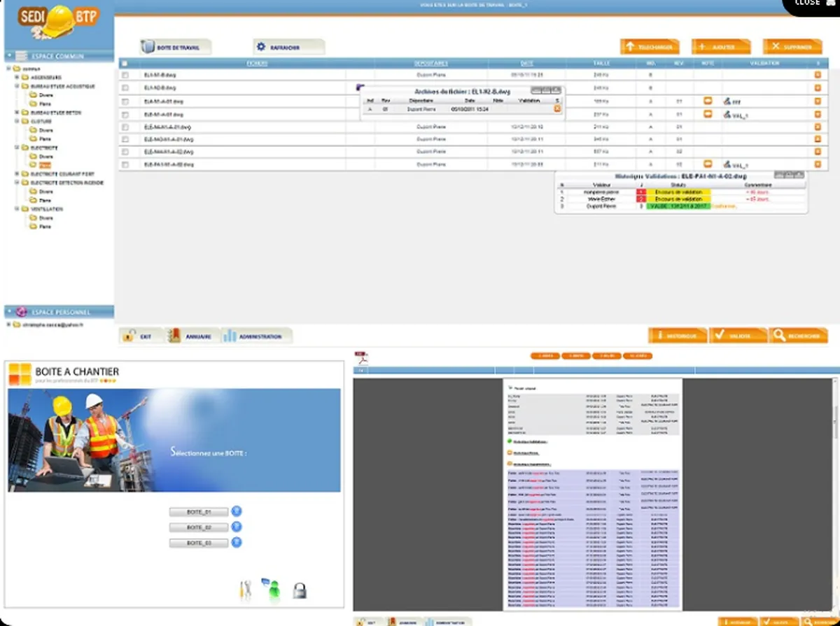Collapse the BUREAU ETUDE ACOUSTIQUE tree node
Screen dimensions: 840x626
[x=17, y=87]
